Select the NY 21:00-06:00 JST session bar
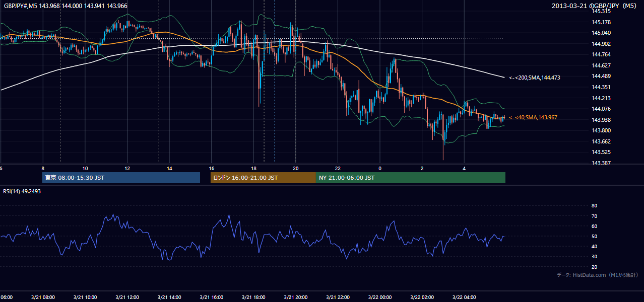This screenshot has width=644, height=302. click(411, 178)
